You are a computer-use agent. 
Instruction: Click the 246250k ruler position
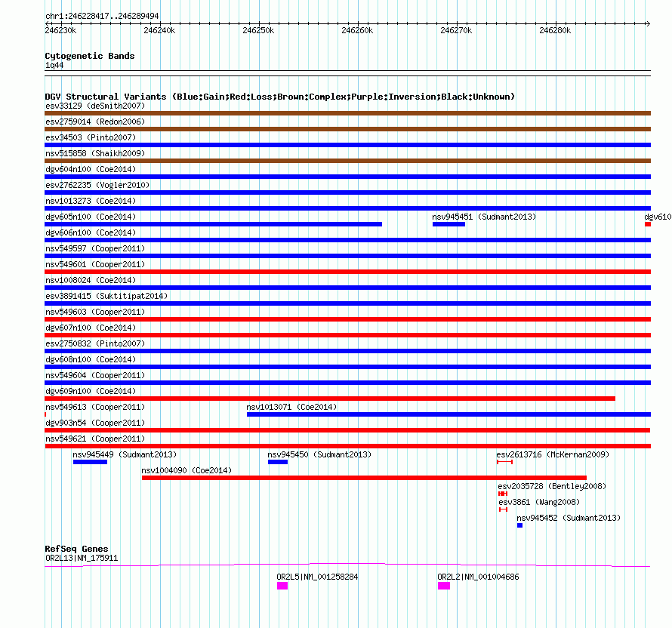click(258, 30)
